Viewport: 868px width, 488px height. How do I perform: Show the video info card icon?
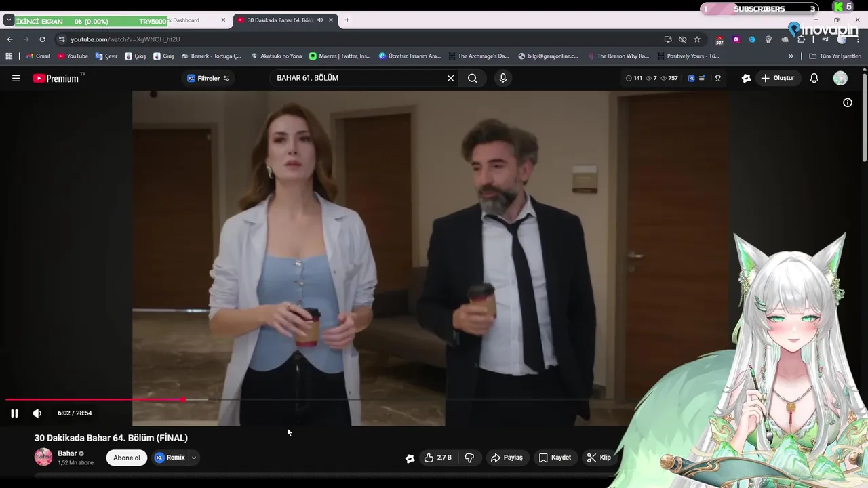(x=848, y=102)
